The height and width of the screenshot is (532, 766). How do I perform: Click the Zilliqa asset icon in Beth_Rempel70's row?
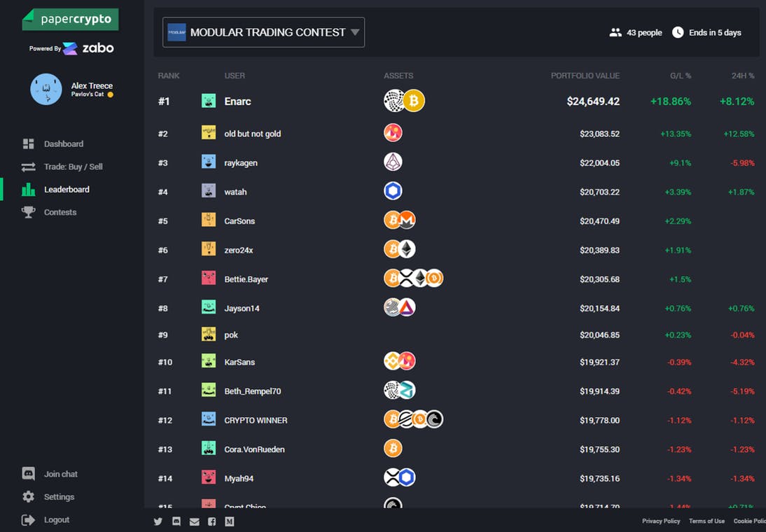pyautogui.click(x=407, y=390)
